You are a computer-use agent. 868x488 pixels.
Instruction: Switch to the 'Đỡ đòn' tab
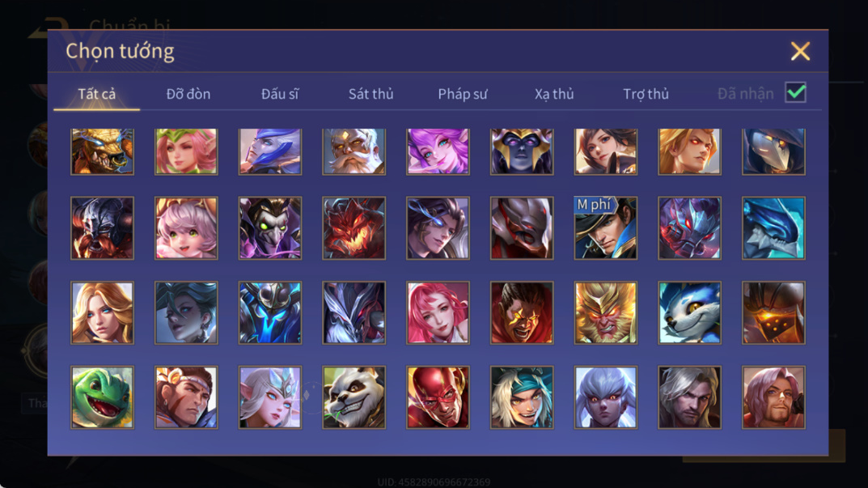188,94
